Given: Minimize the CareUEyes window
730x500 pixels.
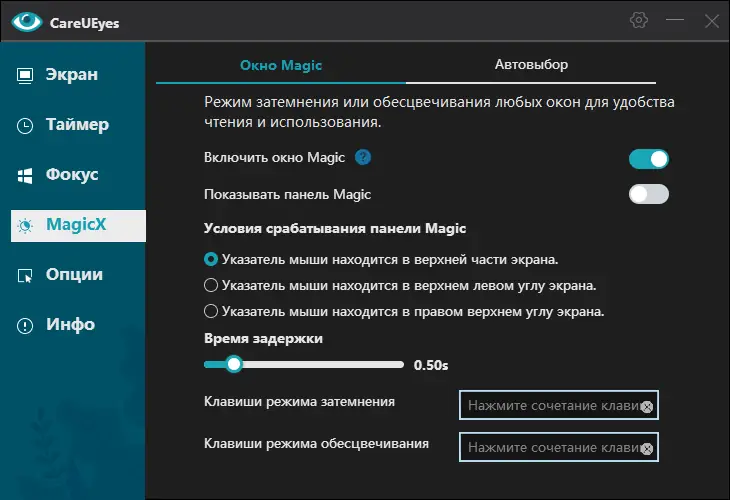Looking at the screenshot, I should 676,20.
